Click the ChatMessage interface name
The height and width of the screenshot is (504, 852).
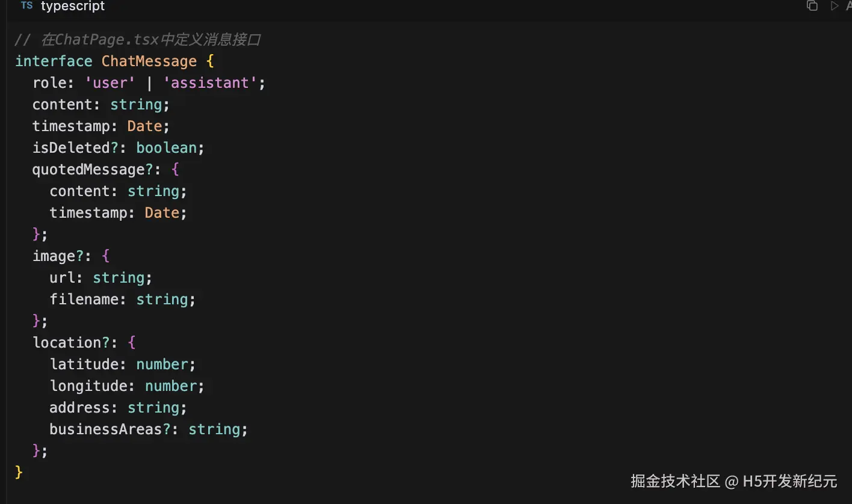click(x=149, y=61)
